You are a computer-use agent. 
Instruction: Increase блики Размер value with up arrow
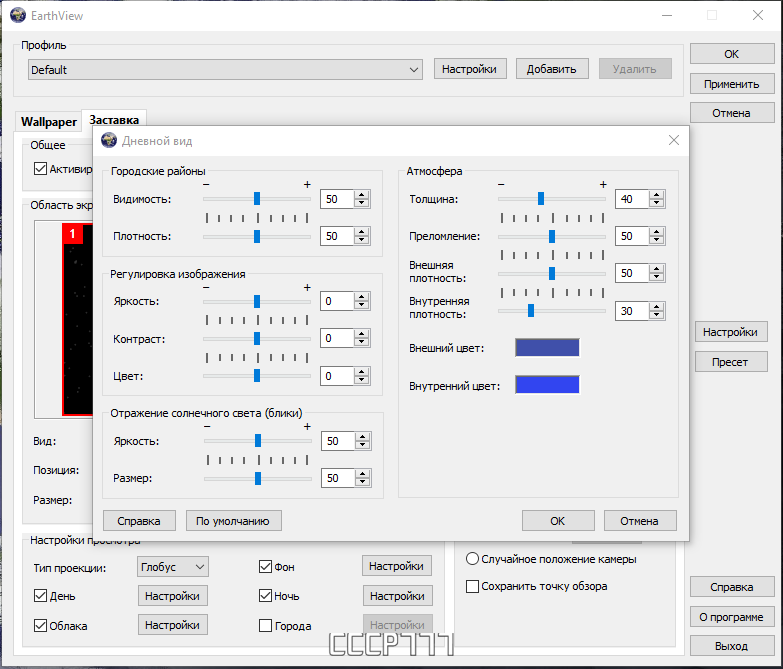tap(363, 473)
